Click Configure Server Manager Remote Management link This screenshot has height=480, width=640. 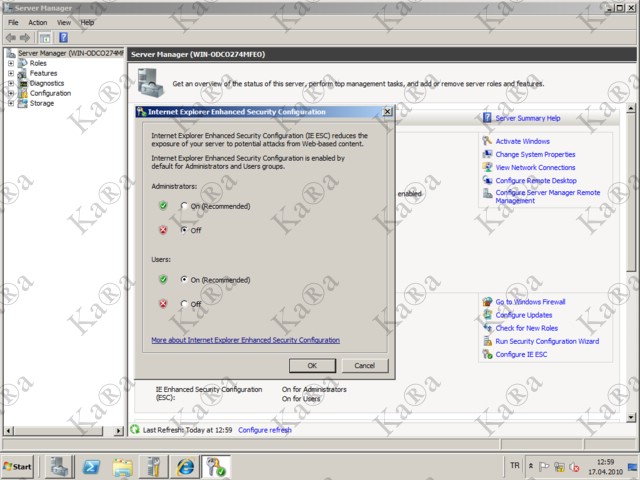[x=548, y=196]
